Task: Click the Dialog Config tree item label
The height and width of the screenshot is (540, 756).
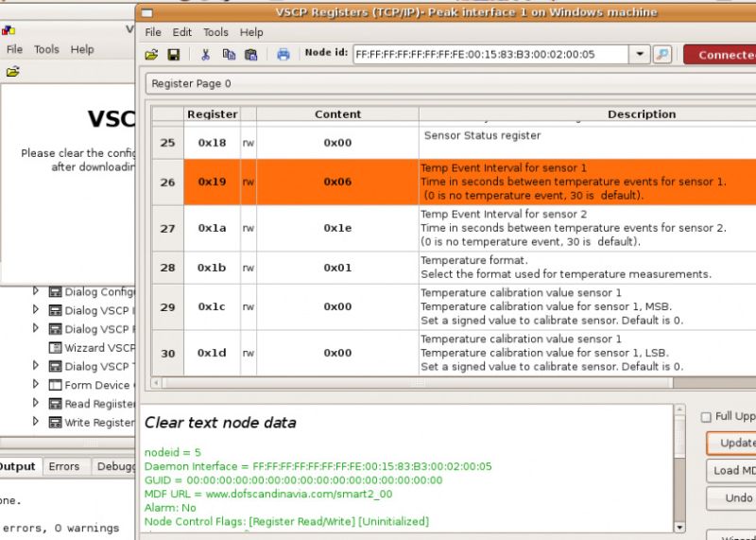Action: pos(100,292)
